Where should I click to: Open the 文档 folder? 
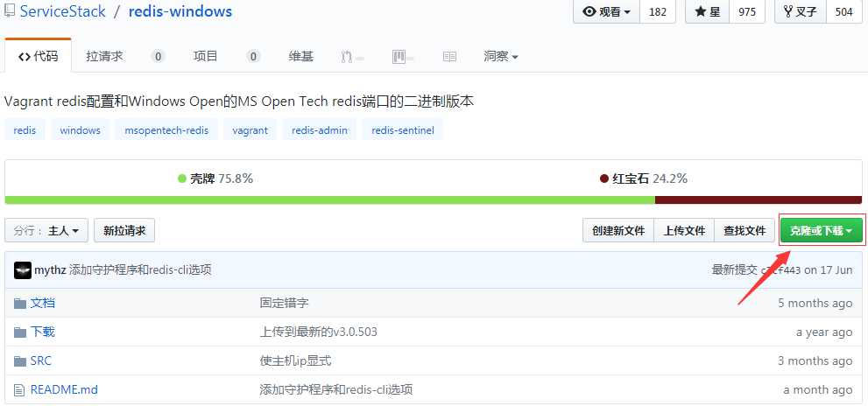coord(43,303)
